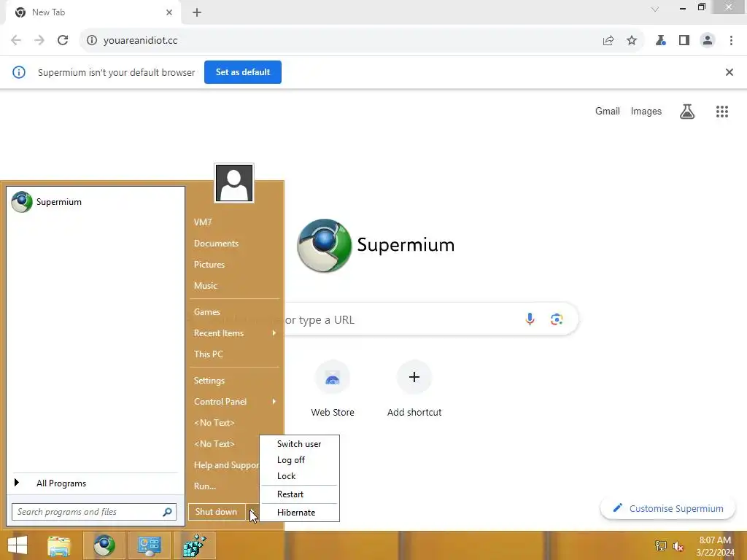Dismiss the default browser infobar
The image size is (747, 560).
tap(729, 72)
